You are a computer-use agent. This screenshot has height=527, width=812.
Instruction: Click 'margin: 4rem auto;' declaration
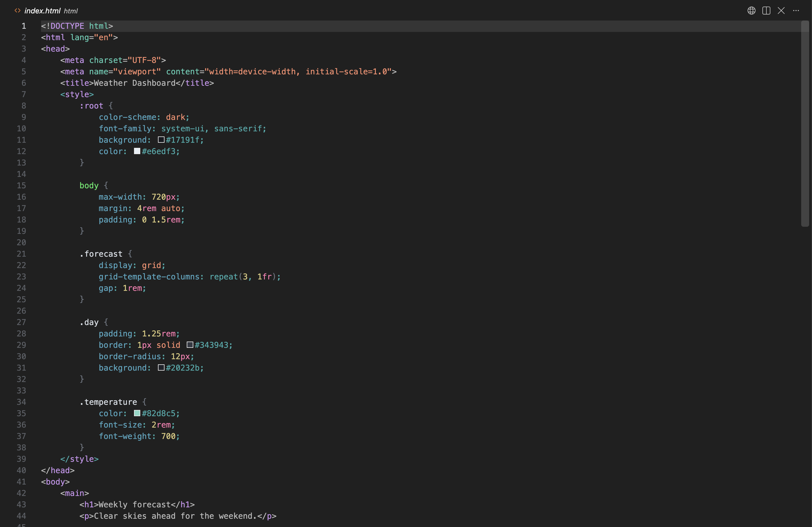[x=142, y=208]
